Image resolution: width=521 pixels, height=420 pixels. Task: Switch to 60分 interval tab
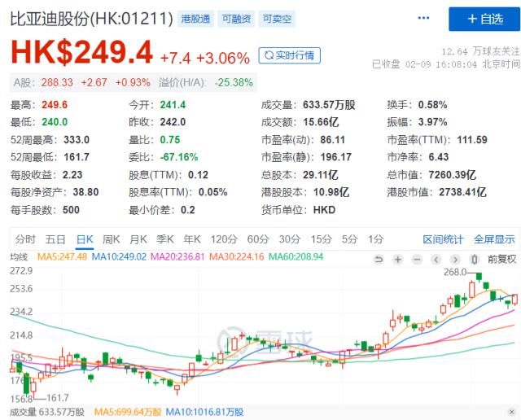pyautogui.click(x=258, y=239)
